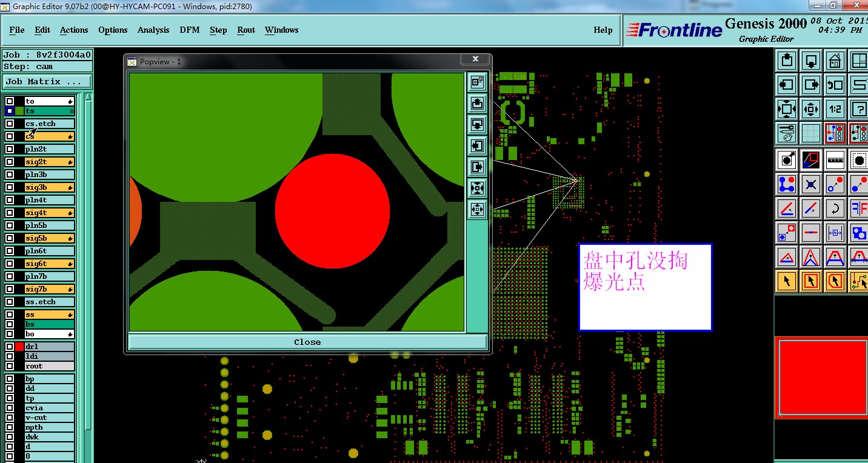This screenshot has width=868, height=463.
Task: Select the rotate arrow tool
Action: (x=835, y=208)
